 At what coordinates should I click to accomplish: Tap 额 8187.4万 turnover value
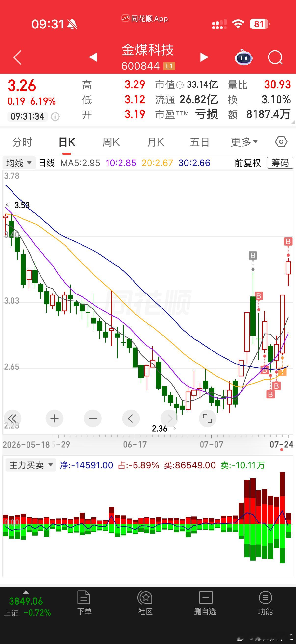(269, 114)
